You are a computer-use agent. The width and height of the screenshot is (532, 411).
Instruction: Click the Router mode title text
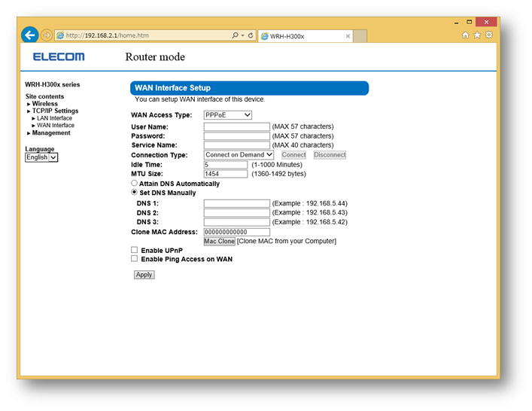[x=155, y=56]
